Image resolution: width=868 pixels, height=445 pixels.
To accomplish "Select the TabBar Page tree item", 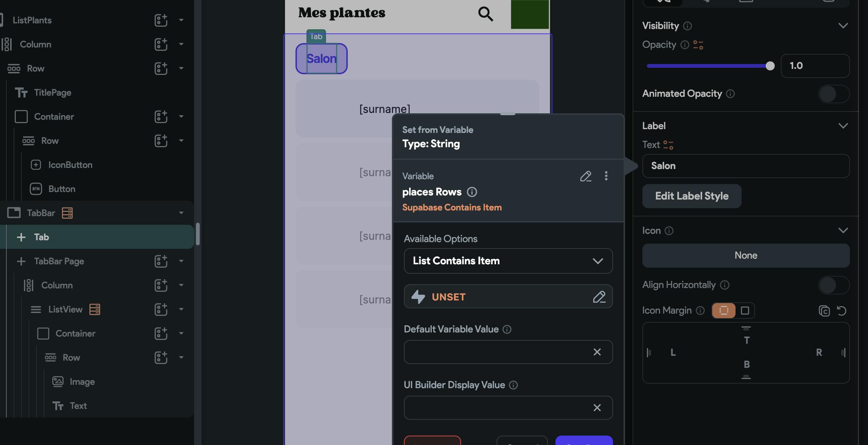I will pos(59,261).
